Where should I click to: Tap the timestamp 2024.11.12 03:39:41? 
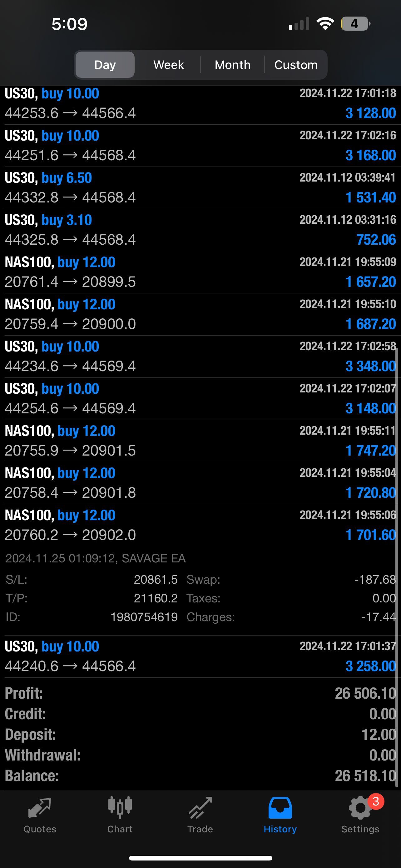[348, 177]
